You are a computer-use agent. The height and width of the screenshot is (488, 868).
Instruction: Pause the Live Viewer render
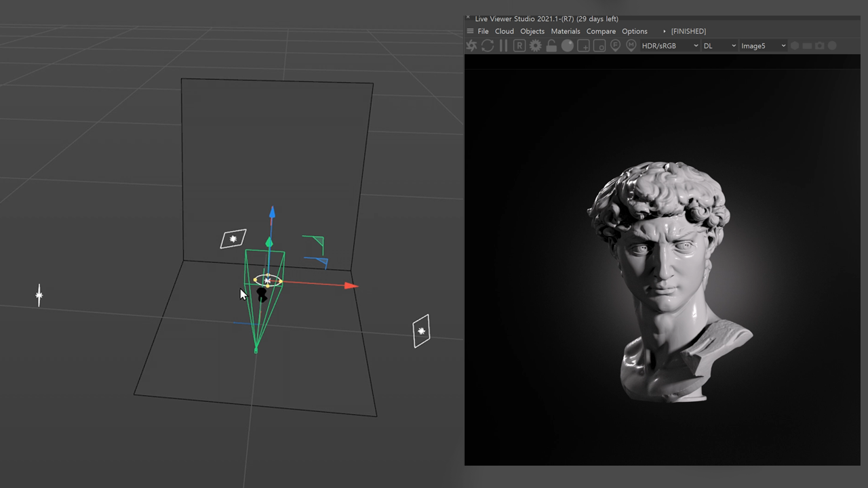pos(503,45)
